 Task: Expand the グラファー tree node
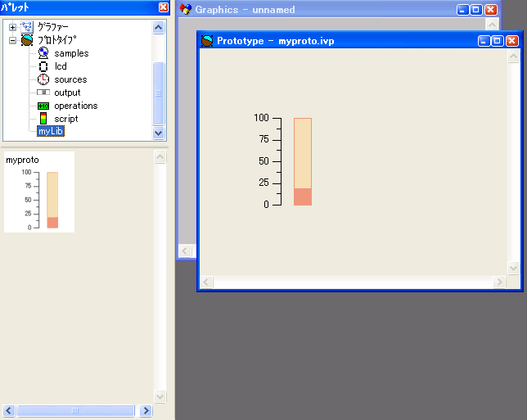click(12, 27)
